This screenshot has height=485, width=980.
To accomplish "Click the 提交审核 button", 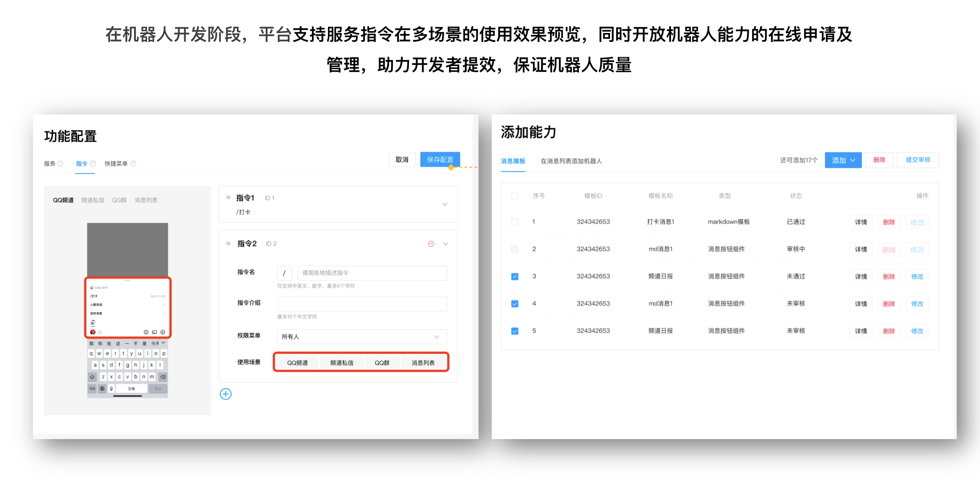I will tap(918, 160).
